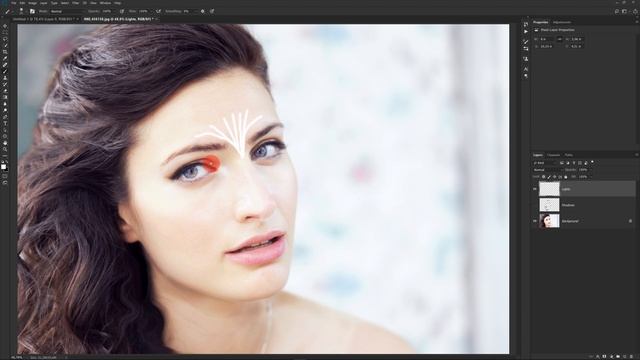Select the Eraser tool
Image resolution: width=640 pixels, height=360 pixels.
(5, 91)
